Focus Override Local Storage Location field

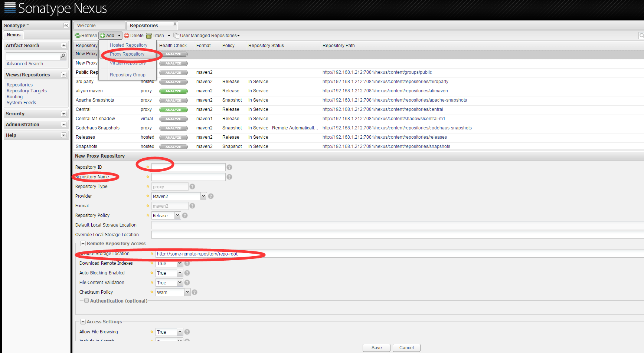pos(398,235)
